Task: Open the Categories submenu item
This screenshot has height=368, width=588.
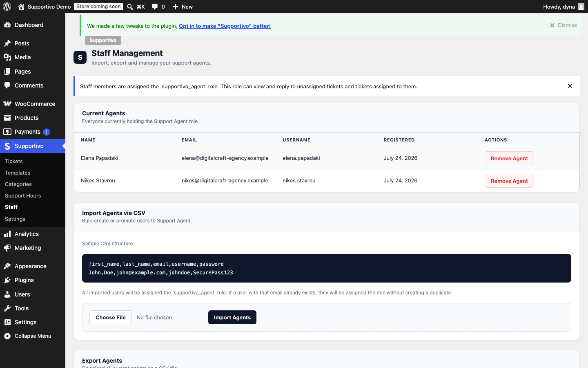Action: tap(18, 184)
